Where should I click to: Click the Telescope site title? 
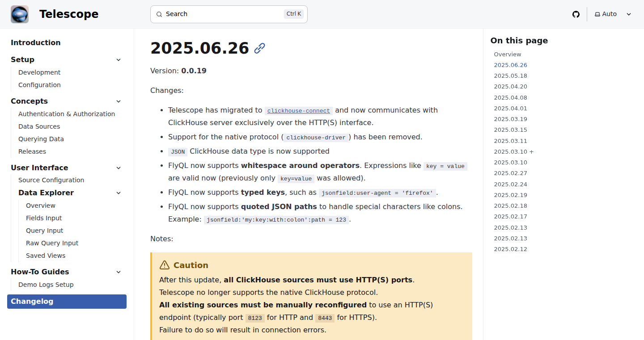point(69,14)
